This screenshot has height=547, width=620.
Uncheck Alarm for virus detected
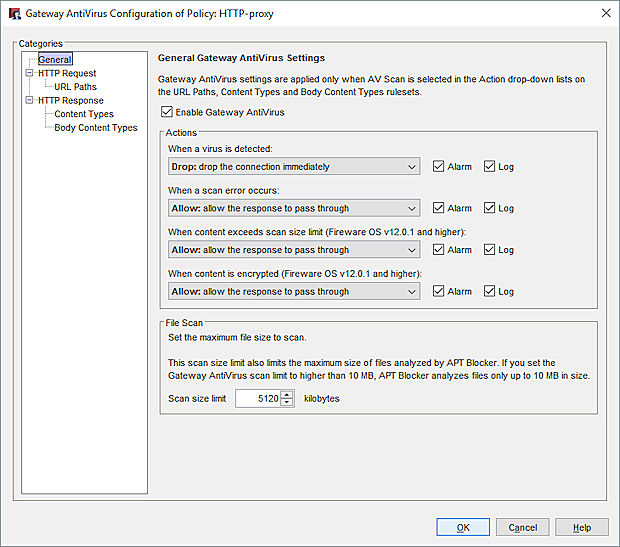click(439, 167)
